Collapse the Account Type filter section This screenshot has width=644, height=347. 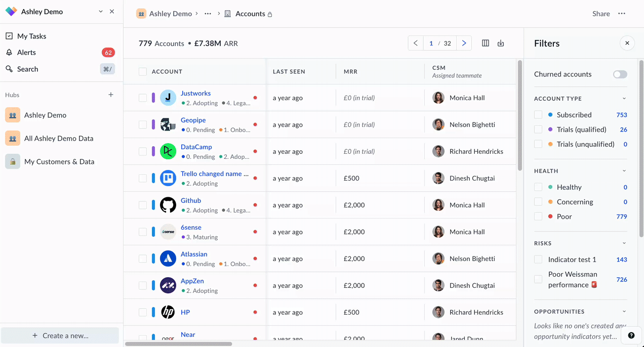point(624,99)
